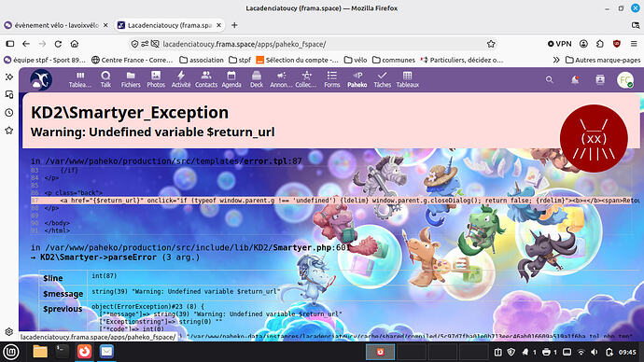The height and width of the screenshot is (362, 644).
Task: Click the $previous variable label
Action: coord(63,309)
